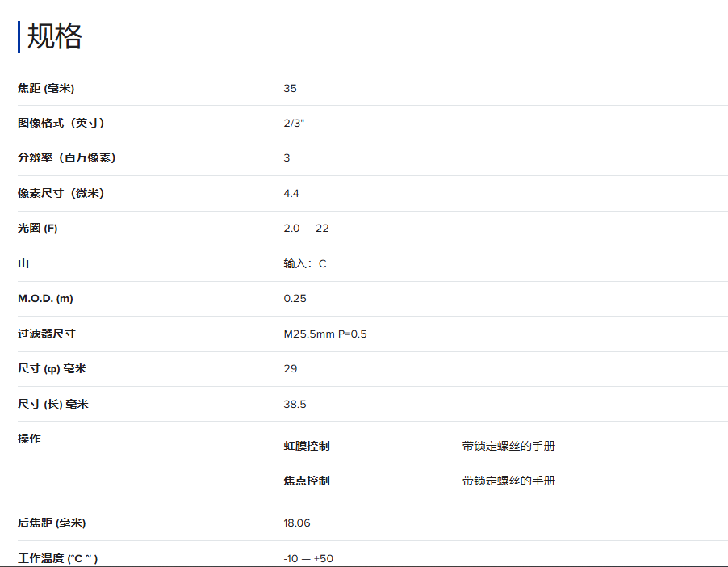The height and width of the screenshot is (567, 728).
Task: Select the focal length value 35
Action: click(290, 88)
